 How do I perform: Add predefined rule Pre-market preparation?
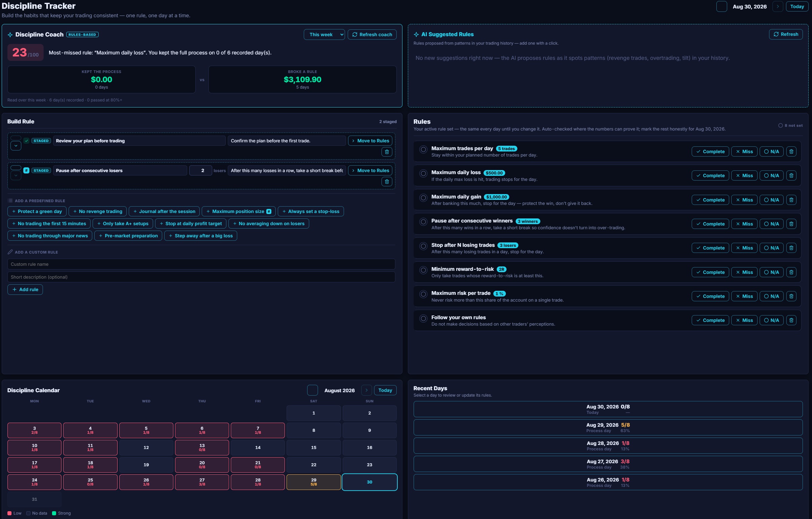coord(128,236)
